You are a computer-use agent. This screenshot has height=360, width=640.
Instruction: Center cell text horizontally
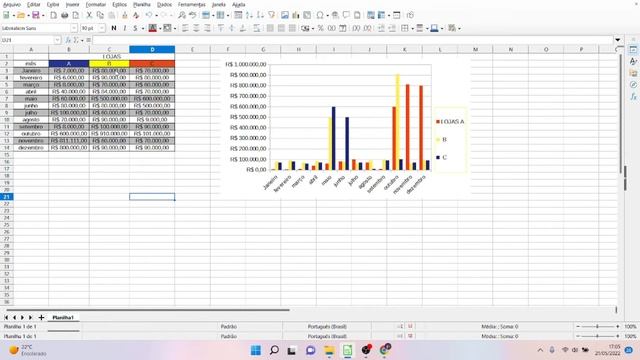click(x=196, y=28)
